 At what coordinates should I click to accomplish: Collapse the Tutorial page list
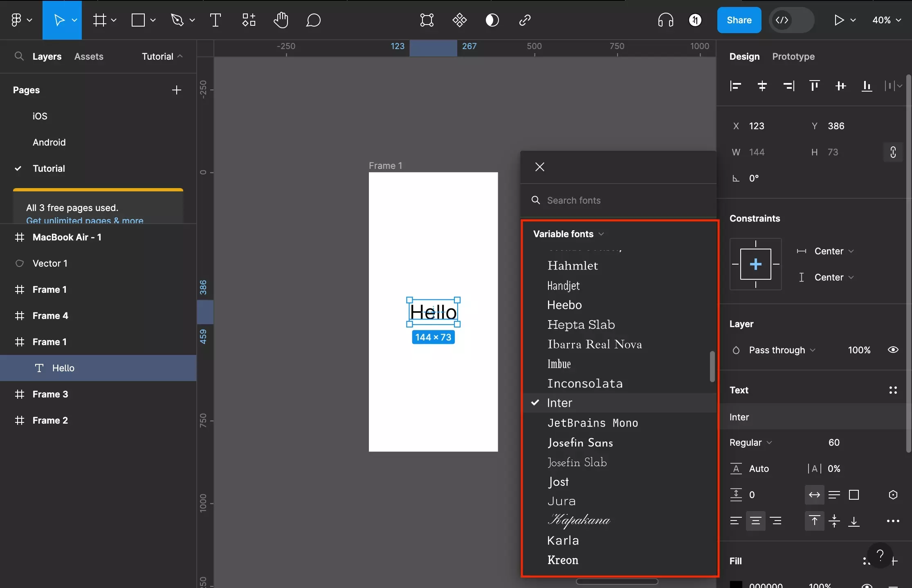(162, 56)
